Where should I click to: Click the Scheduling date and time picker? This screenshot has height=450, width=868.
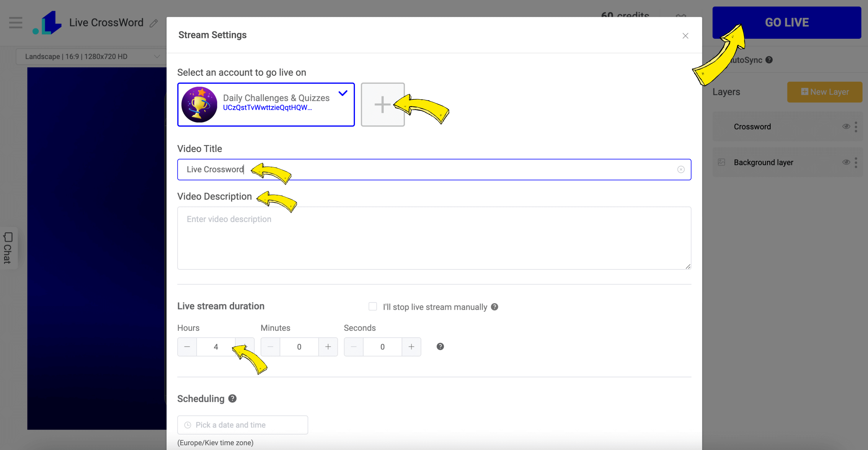click(242, 425)
